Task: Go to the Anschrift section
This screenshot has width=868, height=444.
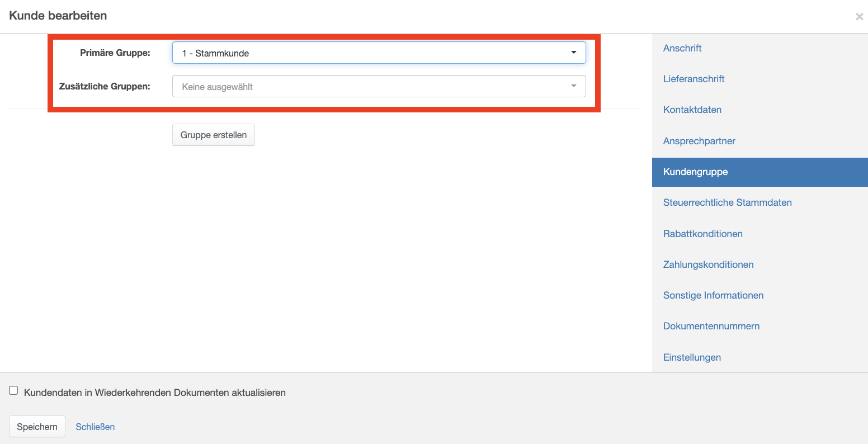Action: tap(682, 48)
